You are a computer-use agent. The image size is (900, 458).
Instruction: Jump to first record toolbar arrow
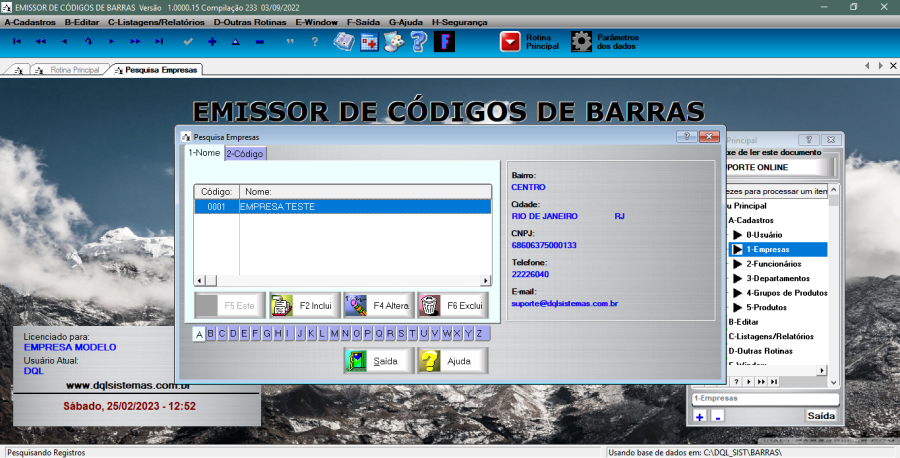(16, 41)
